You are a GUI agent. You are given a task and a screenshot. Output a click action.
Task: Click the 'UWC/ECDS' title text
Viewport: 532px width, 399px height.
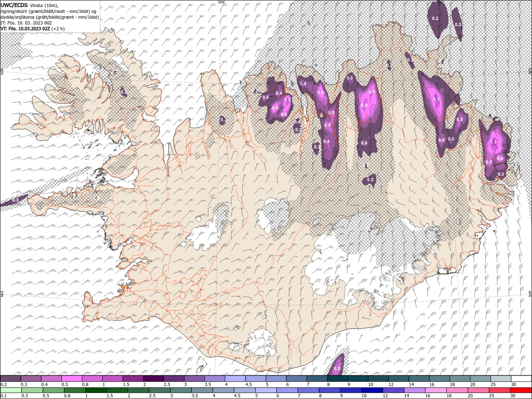pos(15,5)
